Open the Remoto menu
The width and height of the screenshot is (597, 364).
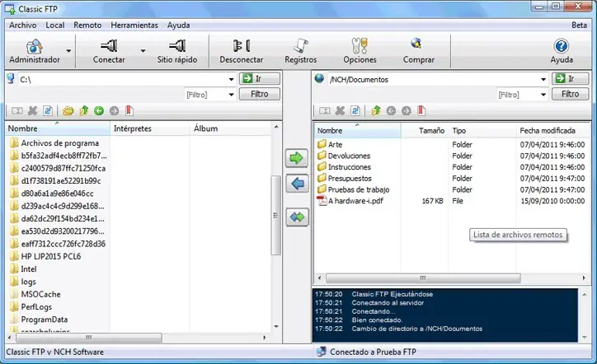pos(87,25)
